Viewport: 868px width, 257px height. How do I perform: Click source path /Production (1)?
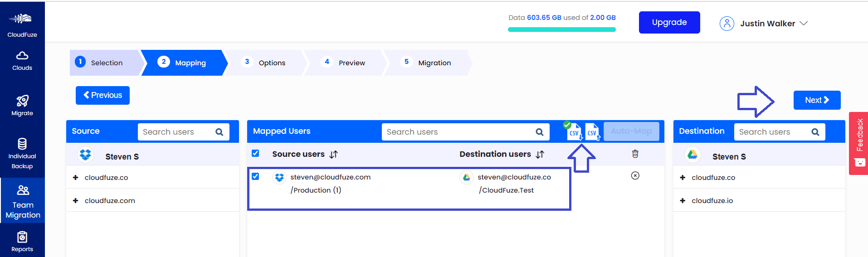tap(316, 190)
